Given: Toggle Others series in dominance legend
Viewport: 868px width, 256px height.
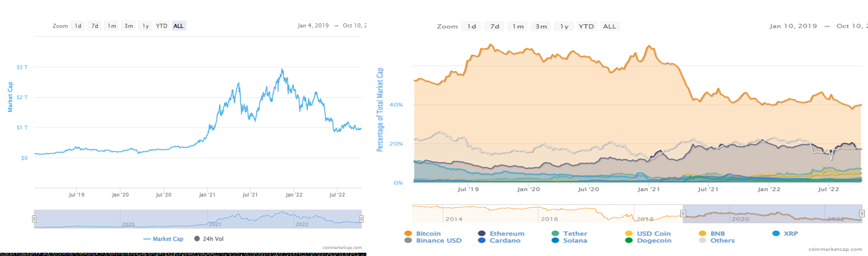Looking at the screenshot, I should click(x=716, y=240).
